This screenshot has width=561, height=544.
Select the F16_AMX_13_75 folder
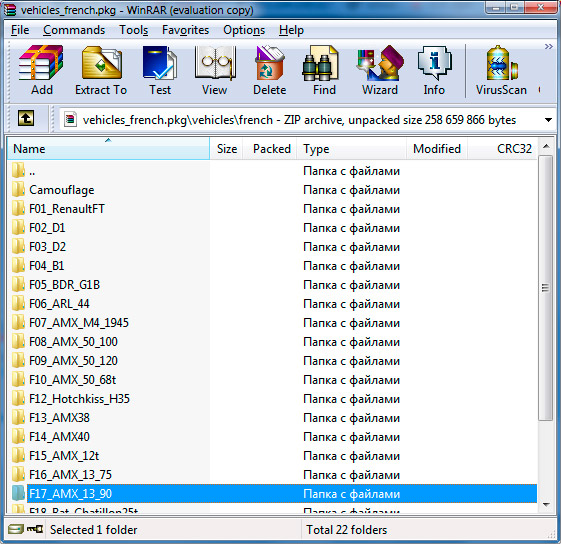pos(272,475)
